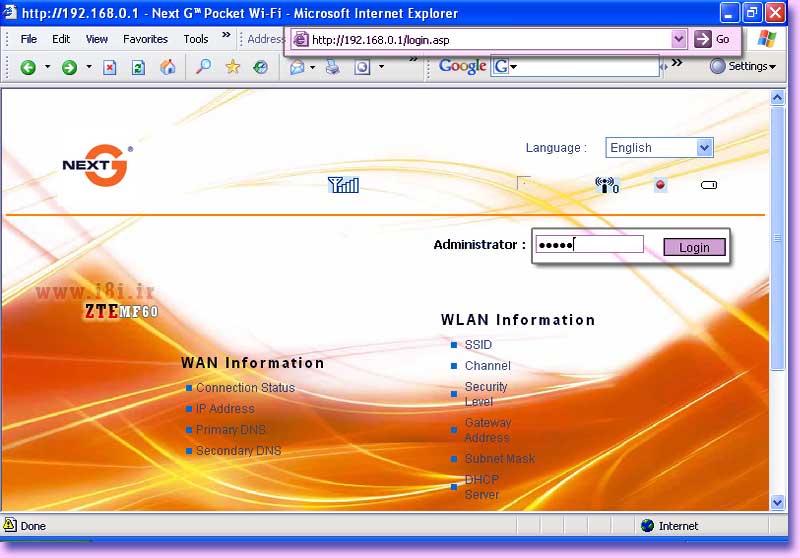800x558 pixels.
Task: Click the Security Level item
Action: (x=486, y=394)
